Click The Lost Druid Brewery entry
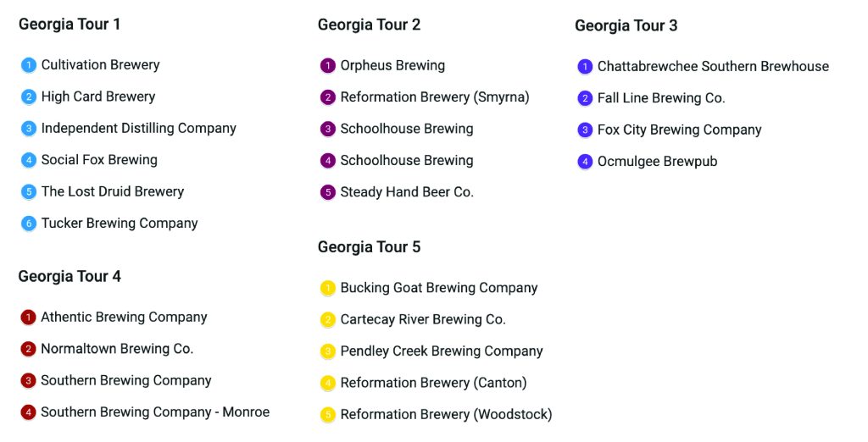 click(x=113, y=192)
